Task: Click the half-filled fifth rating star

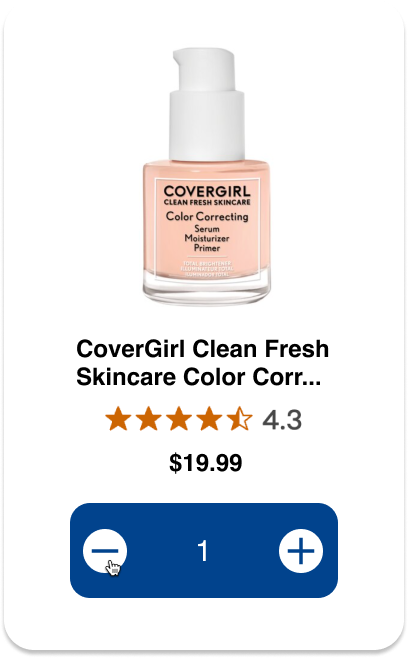Action: [240, 418]
